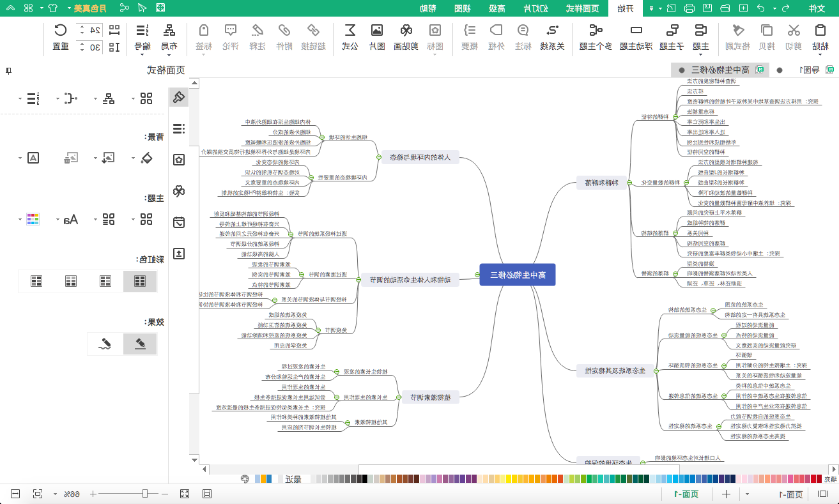Screen dimensions: 839x504
Task: Click the 标注 callout icon
Action: pyautogui.click(x=523, y=30)
